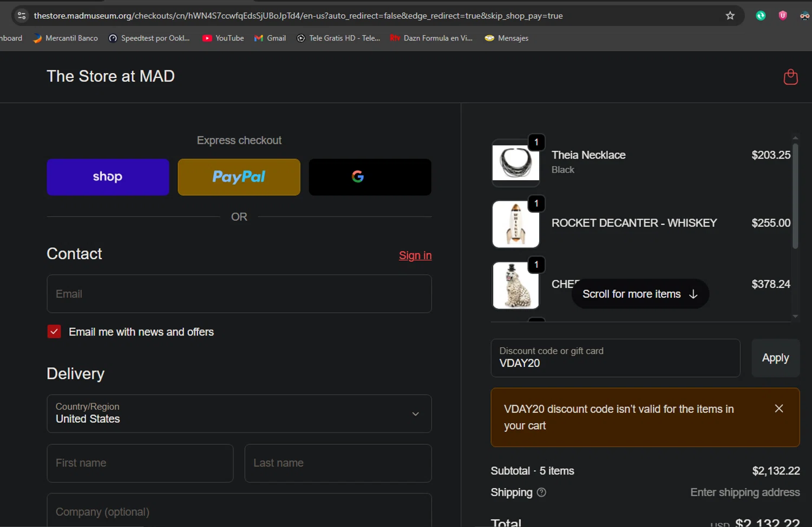
Task: Click the Sign in link
Action: (415, 255)
